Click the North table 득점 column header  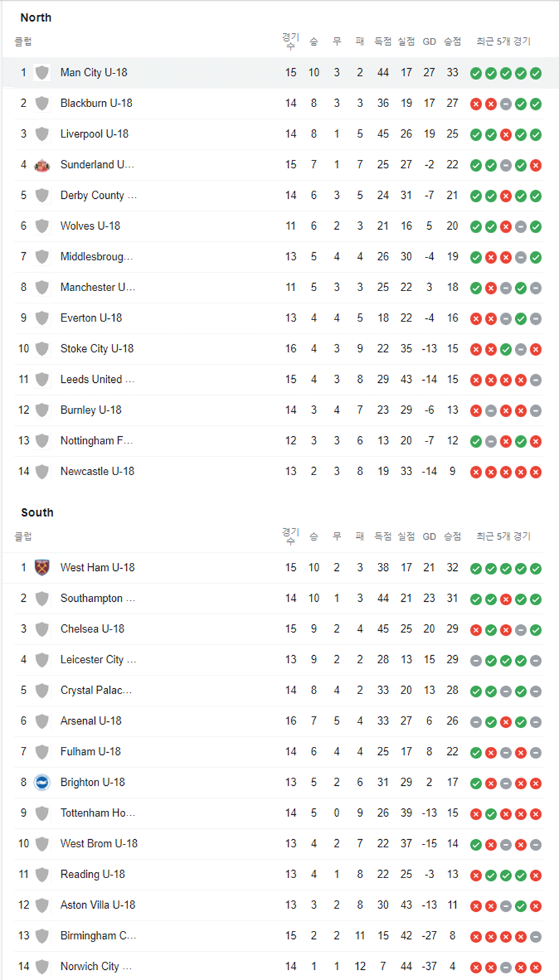coord(383,41)
